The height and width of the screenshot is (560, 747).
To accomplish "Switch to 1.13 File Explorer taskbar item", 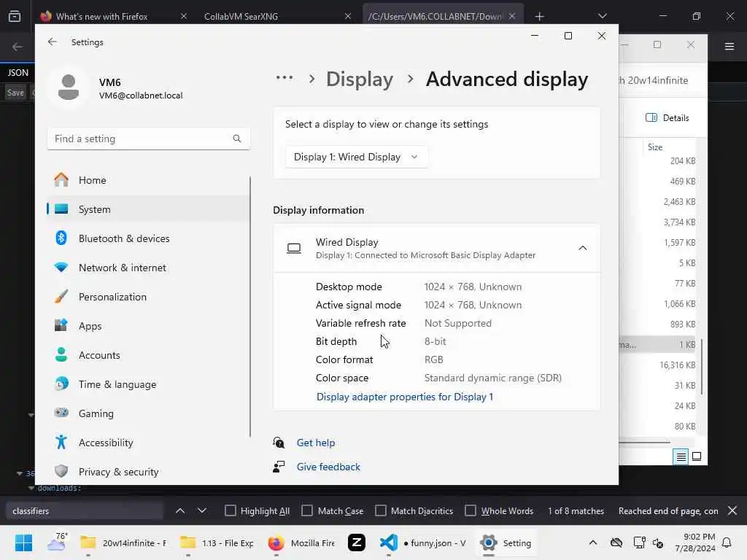I will 217,542.
